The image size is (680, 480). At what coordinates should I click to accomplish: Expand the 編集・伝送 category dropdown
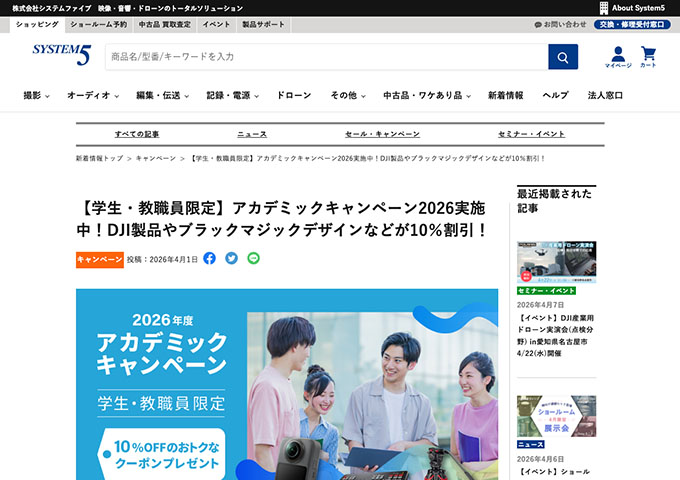pyautogui.click(x=162, y=95)
